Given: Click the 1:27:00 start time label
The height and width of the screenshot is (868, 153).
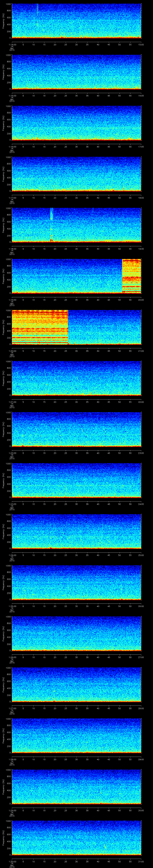Looking at the screenshot, I should point(12,708).
